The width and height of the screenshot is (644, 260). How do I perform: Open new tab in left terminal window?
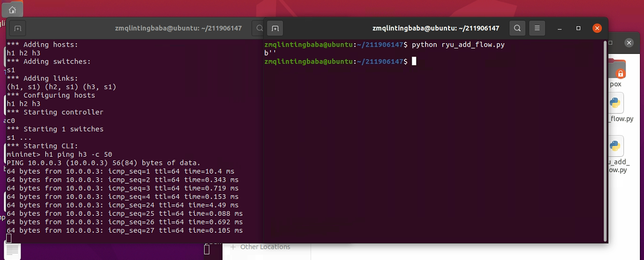click(x=17, y=28)
